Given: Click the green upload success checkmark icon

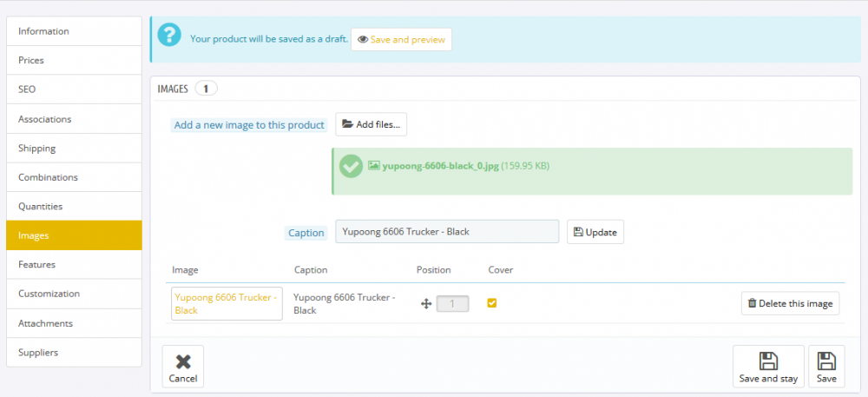Looking at the screenshot, I should tap(351, 166).
